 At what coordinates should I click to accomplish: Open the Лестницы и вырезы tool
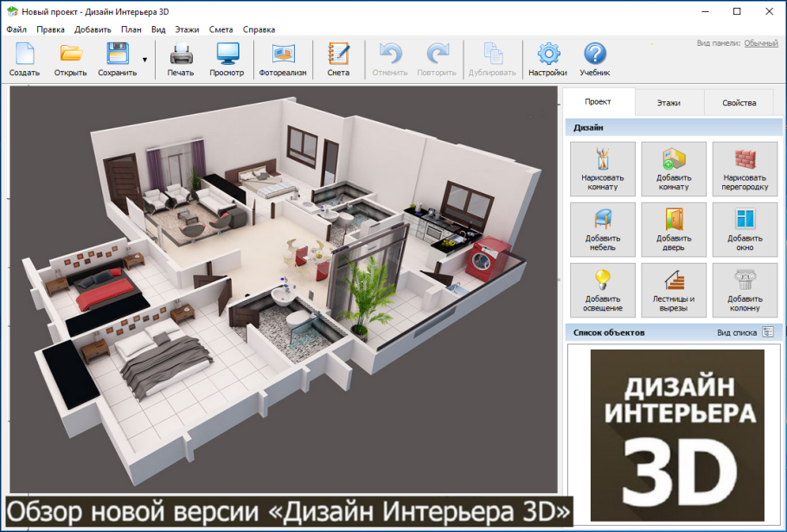[674, 290]
